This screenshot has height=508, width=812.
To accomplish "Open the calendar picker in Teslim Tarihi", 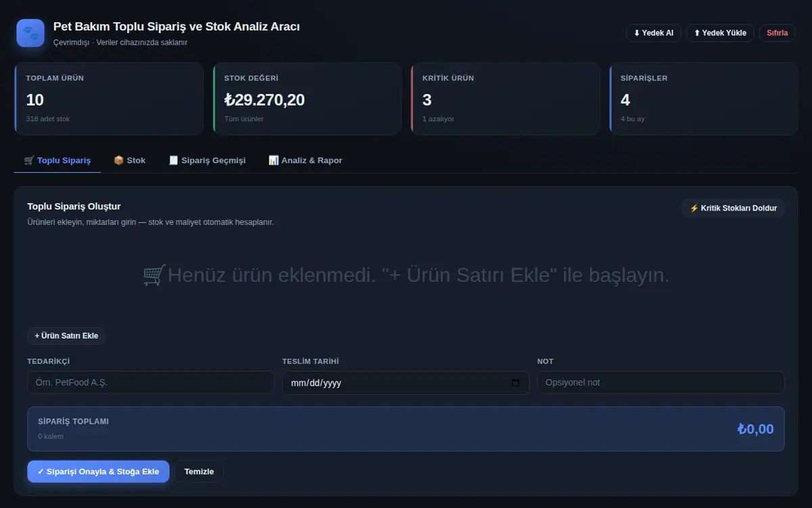I will (x=516, y=383).
